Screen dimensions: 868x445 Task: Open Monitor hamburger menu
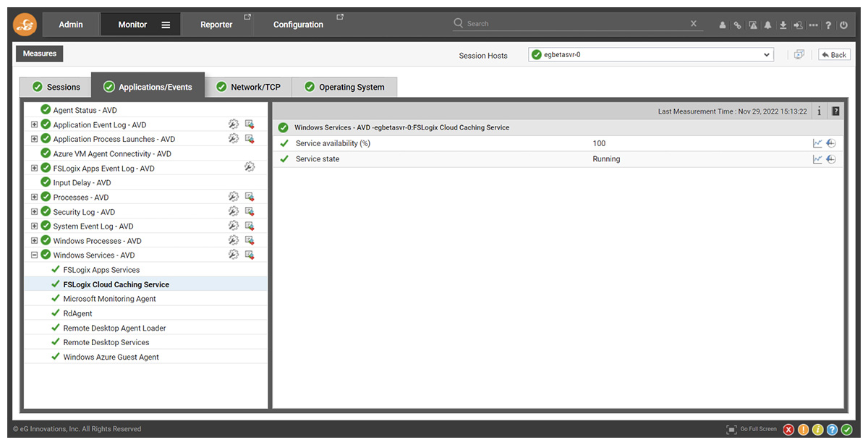pos(166,25)
